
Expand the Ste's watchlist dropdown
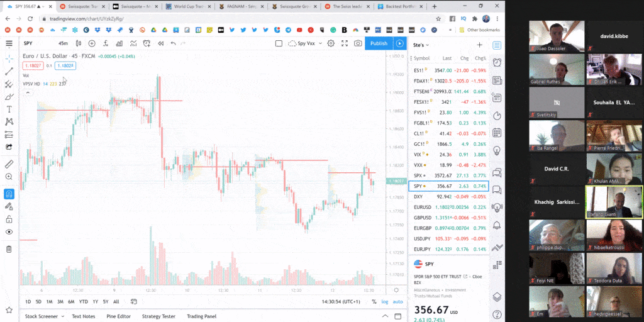click(x=419, y=45)
